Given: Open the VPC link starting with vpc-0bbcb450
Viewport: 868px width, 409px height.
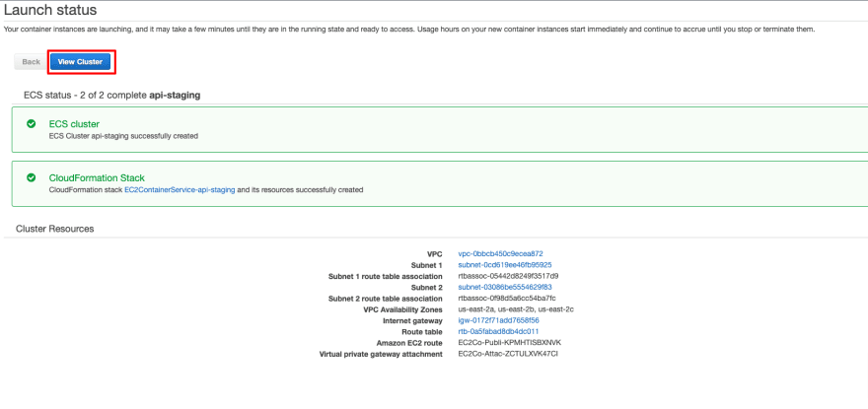Looking at the screenshot, I should [x=500, y=254].
